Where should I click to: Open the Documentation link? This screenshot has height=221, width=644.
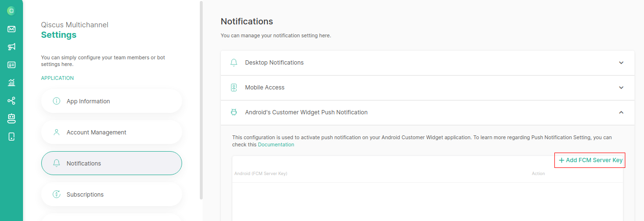(x=276, y=144)
